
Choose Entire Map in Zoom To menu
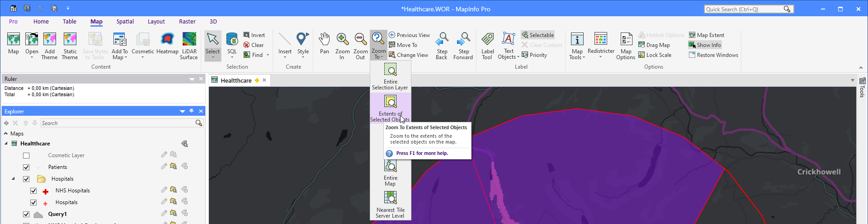pos(390,173)
